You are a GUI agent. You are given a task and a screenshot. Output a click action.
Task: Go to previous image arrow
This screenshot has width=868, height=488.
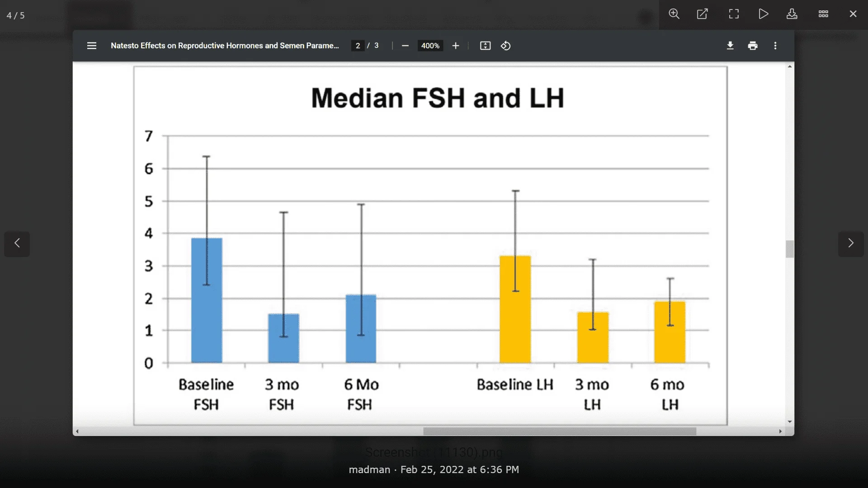tap(17, 244)
